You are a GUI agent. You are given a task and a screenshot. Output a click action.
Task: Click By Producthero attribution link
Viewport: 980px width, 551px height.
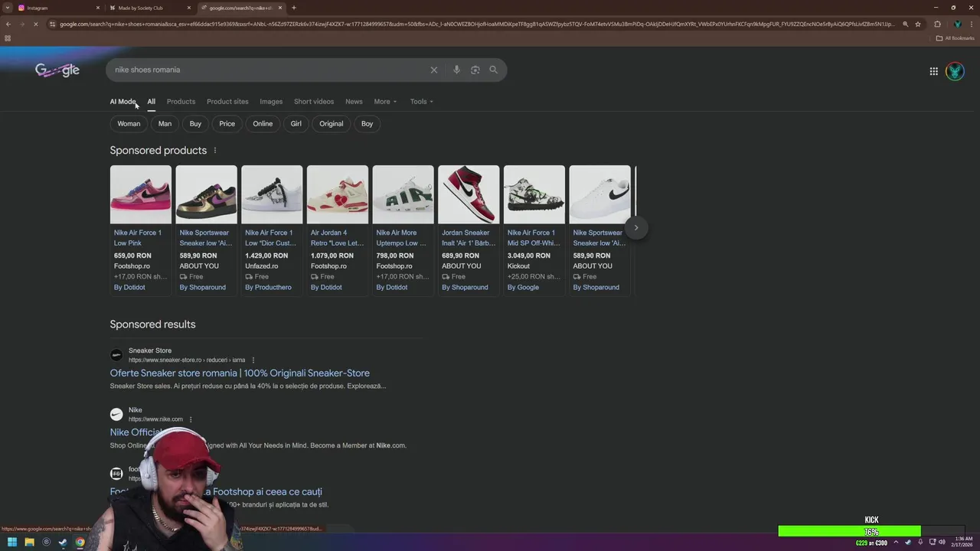point(268,288)
